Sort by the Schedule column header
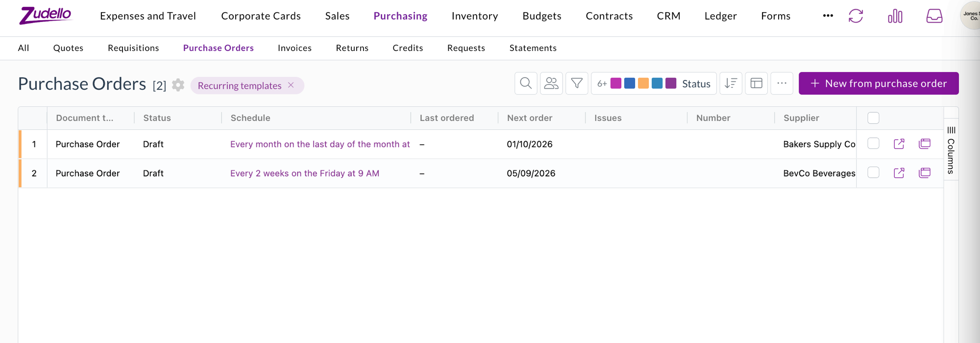 point(250,118)
